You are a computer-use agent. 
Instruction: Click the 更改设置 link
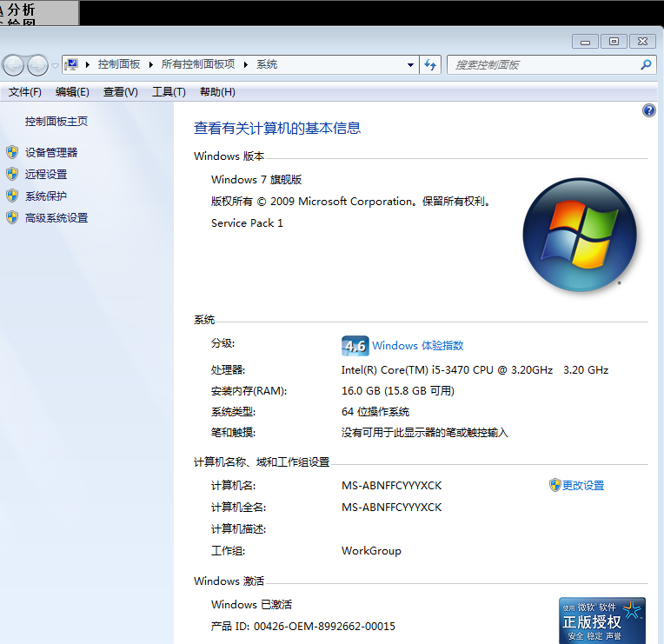583,485
